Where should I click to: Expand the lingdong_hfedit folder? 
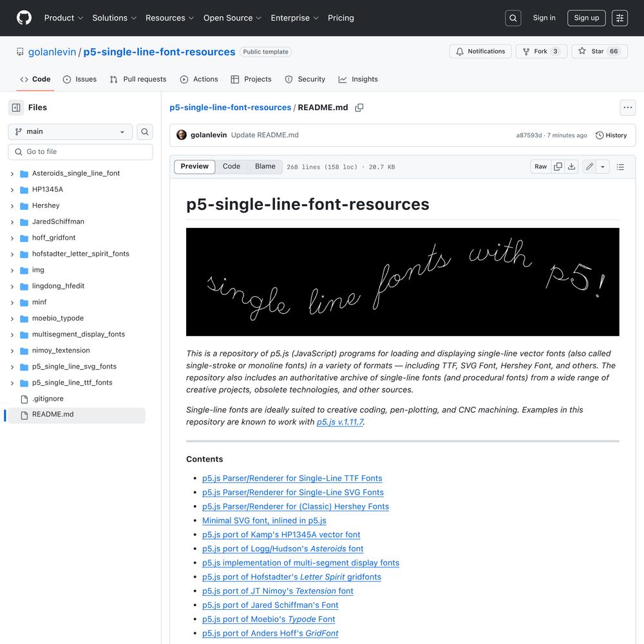(12, 287)
